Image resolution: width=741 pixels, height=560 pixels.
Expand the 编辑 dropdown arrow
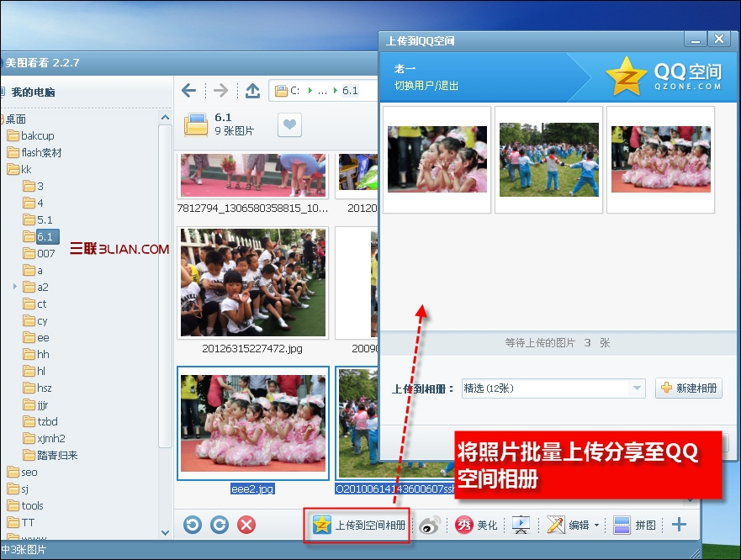[x=596, y=525]
